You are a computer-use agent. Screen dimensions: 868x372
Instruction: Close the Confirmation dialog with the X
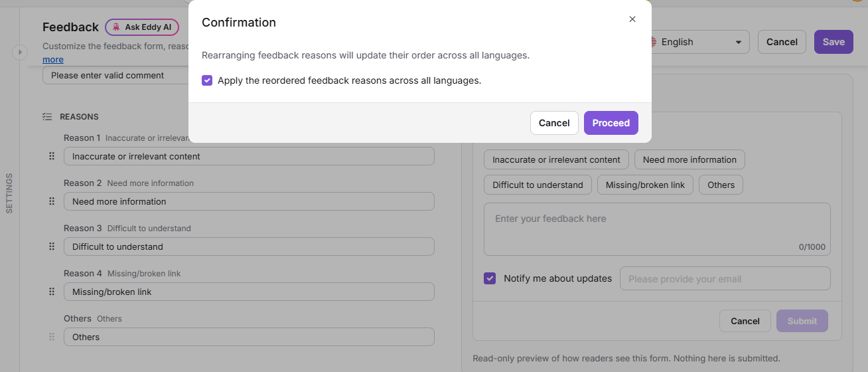pyautogui.click(x=632, y=19)
